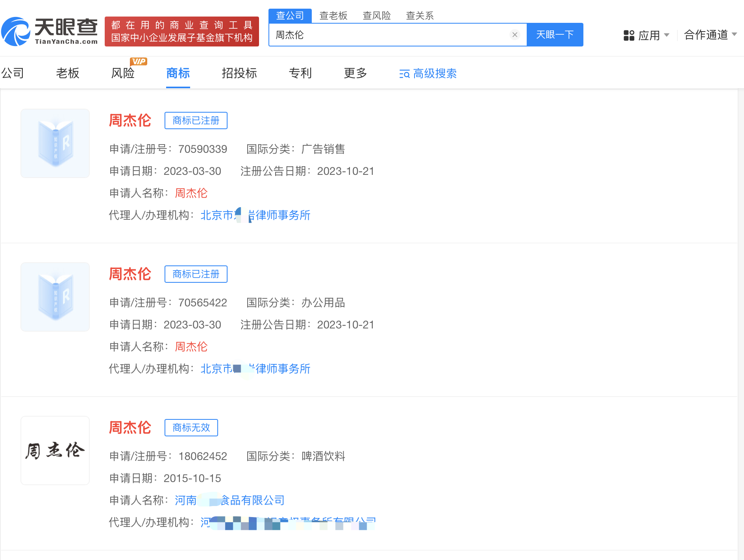
Task: Click the TianYanCha logo icon
Action: [16, 32]
